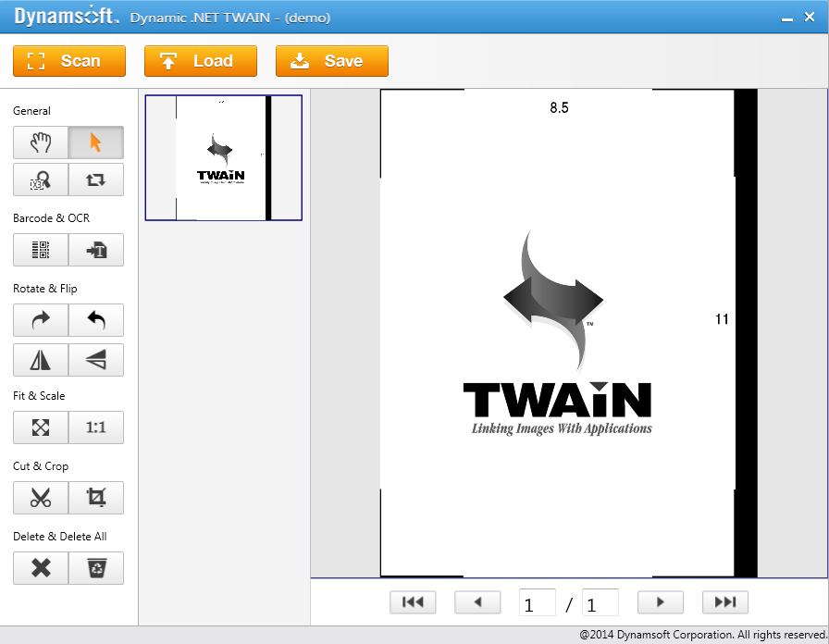Jump to the last page
Viewport: 829px width, 644px height.
(x=724, y=602)
